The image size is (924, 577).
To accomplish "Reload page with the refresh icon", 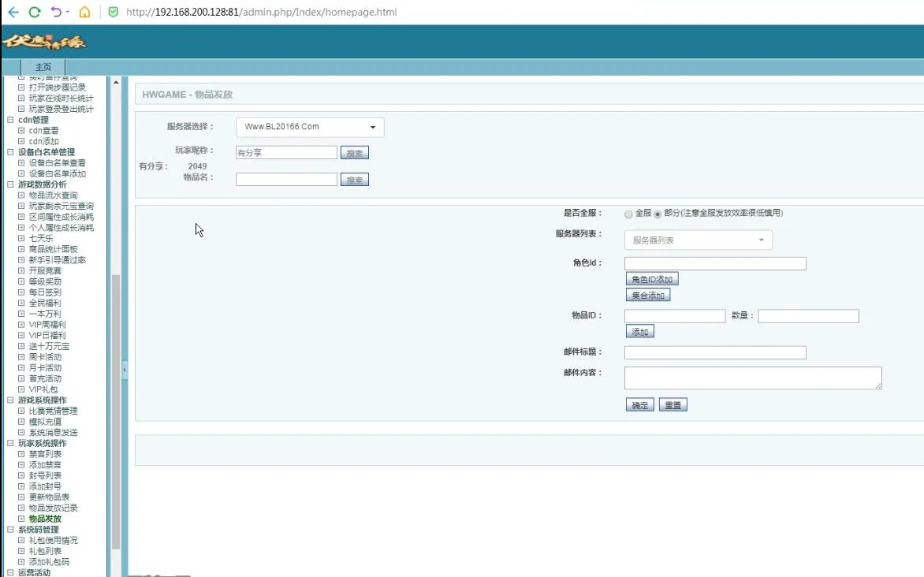I will pos(35,12).
